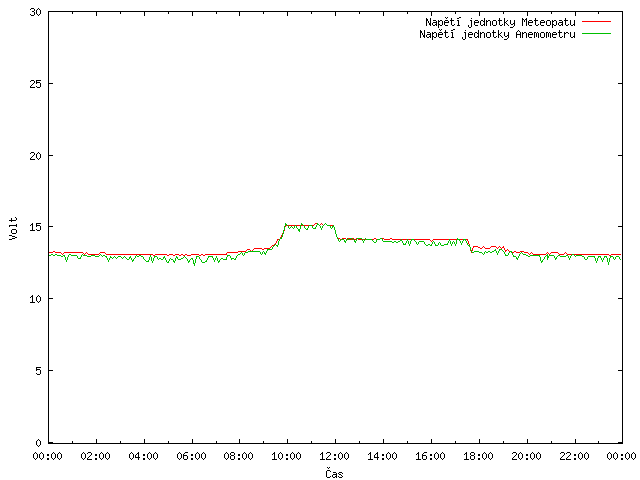This screenshot has height=480, width=640.
Task: Click the x-axis time label 06:00
Action: (x=191, y=456)
